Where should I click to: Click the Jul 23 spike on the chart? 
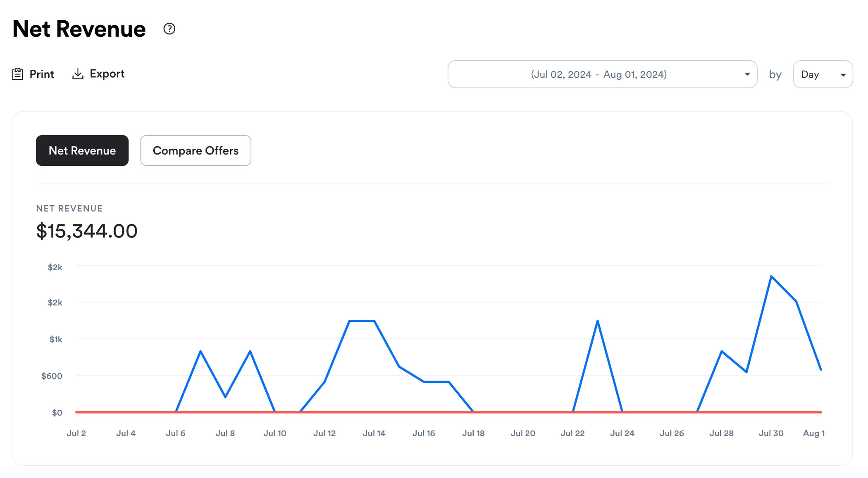click(598, 321)
